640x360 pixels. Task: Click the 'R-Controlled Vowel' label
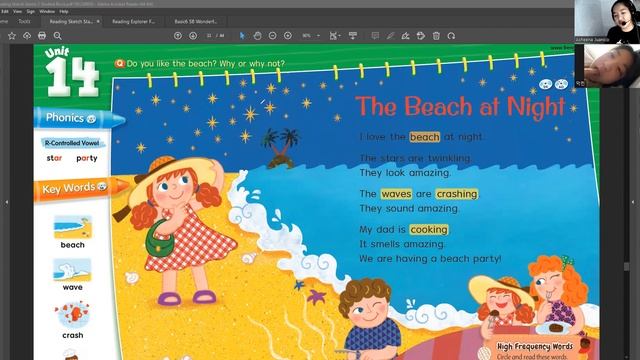click(72, 143)
